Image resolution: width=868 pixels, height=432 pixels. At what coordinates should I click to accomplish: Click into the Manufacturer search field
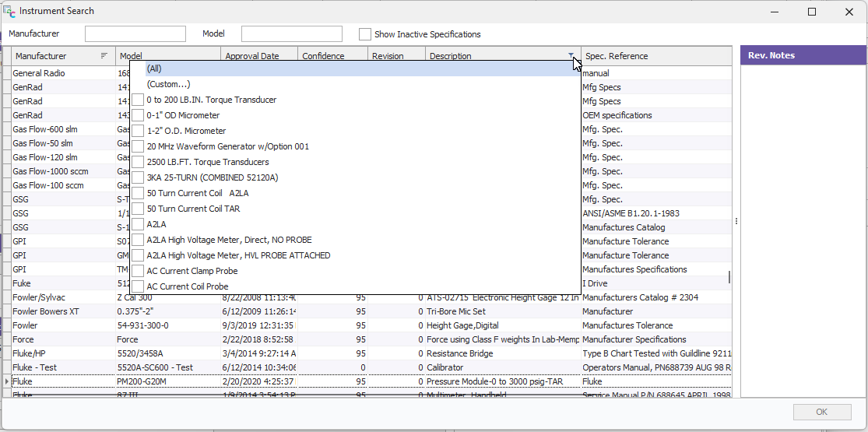[x=135, y=34]
